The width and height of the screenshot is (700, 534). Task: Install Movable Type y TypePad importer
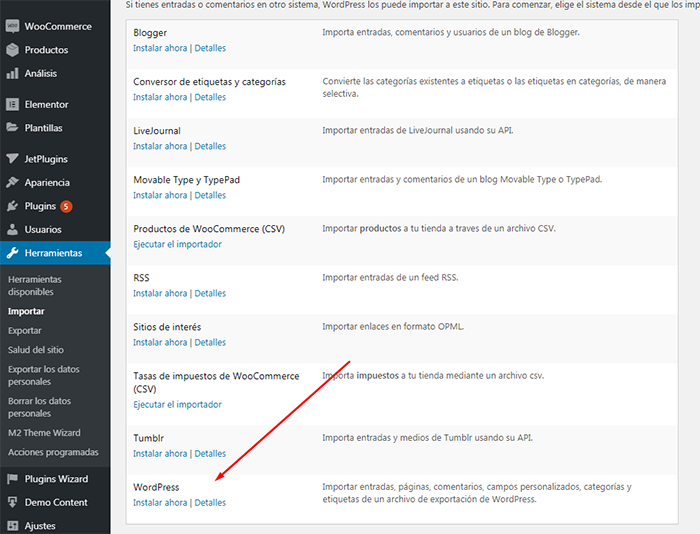click(x=160, y=195)
